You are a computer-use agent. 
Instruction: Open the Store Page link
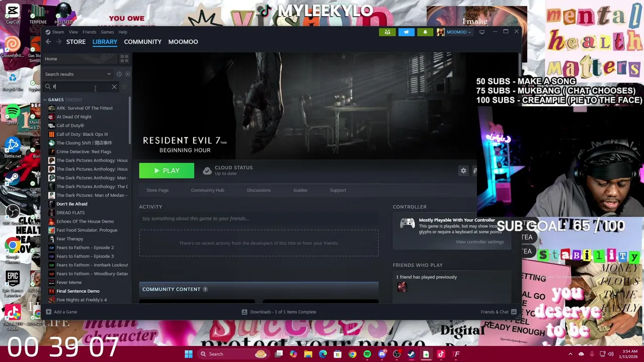tap(157, 190)
